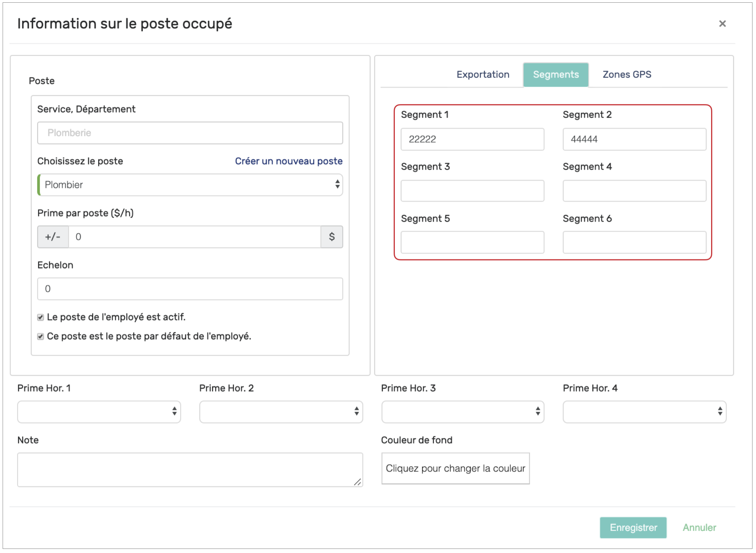Toggle 'Le poste de l'employé est actif' checkbox
This screenshot has width=756, height=553.
pos(40,317)
